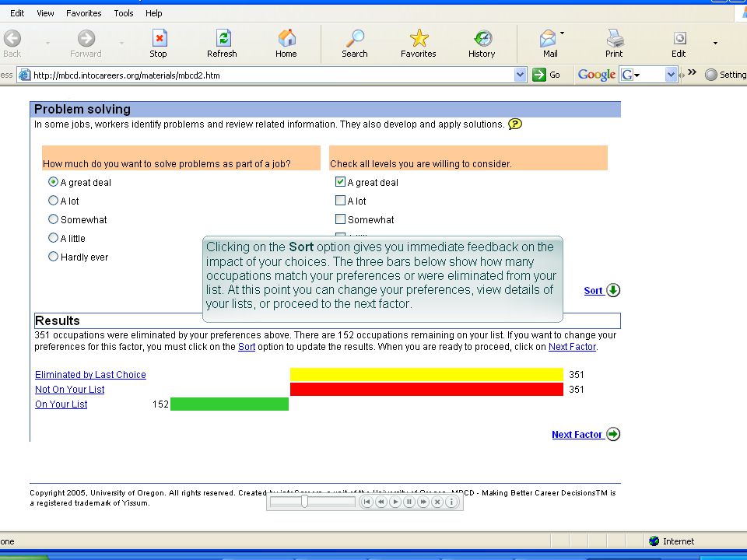Click the yellow help question mark icon
747x560 pixels.
[x=515, y=124]
